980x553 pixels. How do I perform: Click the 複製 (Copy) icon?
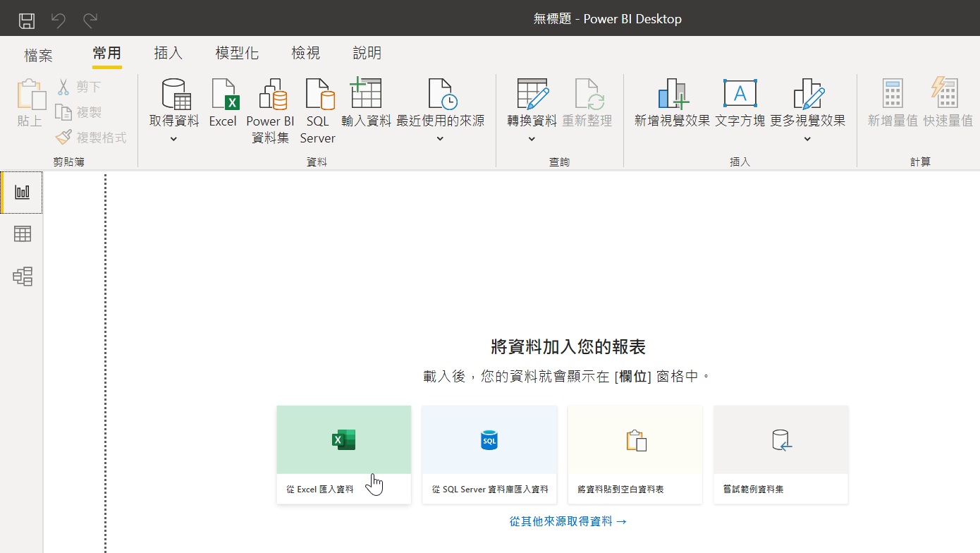click(63, 112)
